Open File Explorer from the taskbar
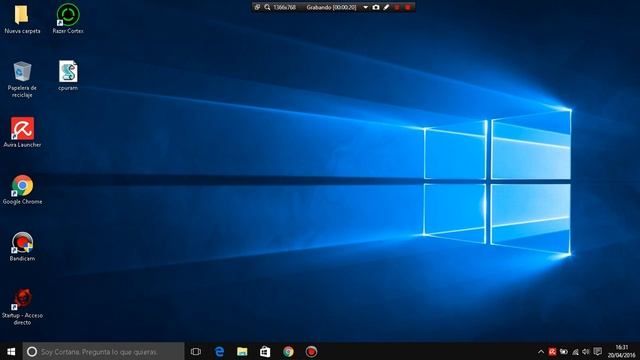The image size is (640, 360). click(242, 351)
